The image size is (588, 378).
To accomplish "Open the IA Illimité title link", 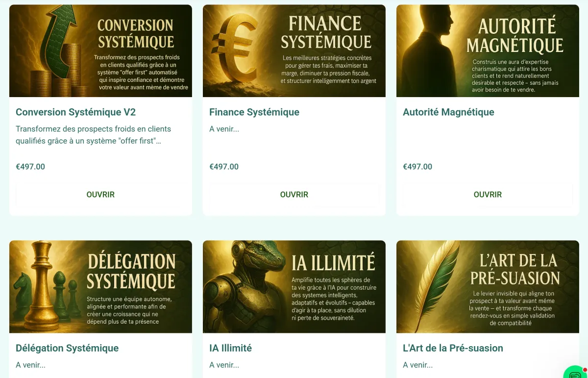I will (230, 348).
